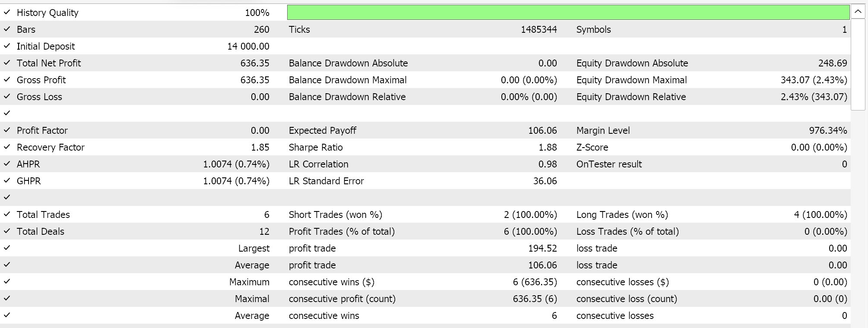Screen dimensions: 868x328
Task: Uncheck the Gross Profit row
Action: [7, 80]
